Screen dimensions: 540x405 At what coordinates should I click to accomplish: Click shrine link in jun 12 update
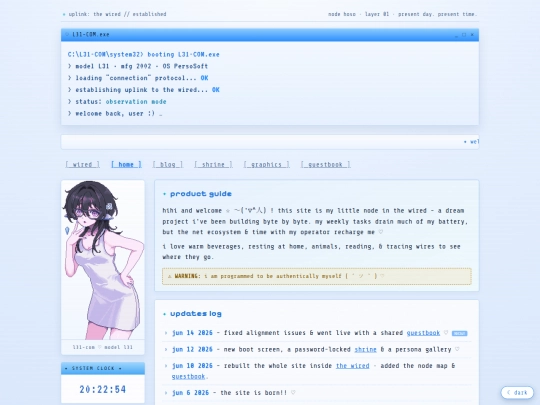click(365, 349)
